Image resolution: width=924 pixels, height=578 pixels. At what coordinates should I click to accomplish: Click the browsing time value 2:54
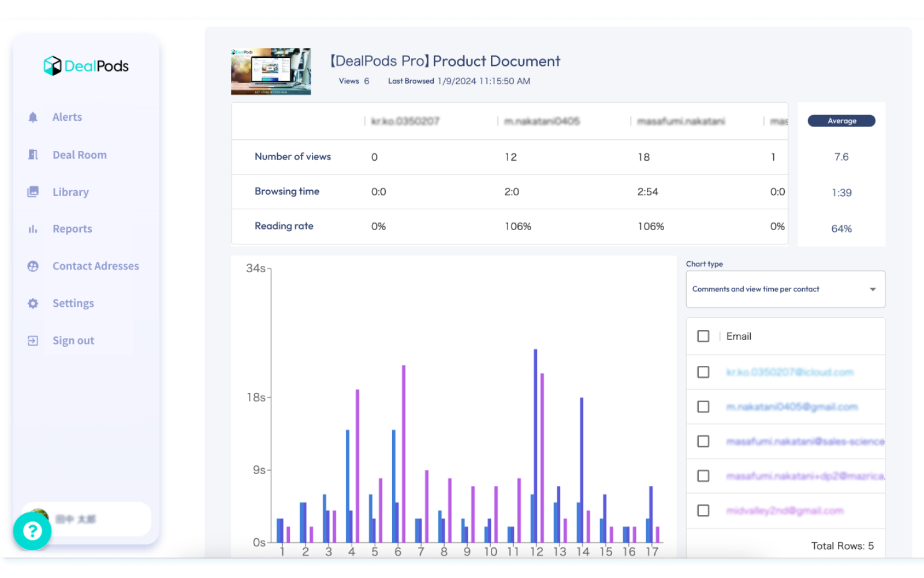tap(647, 192)
